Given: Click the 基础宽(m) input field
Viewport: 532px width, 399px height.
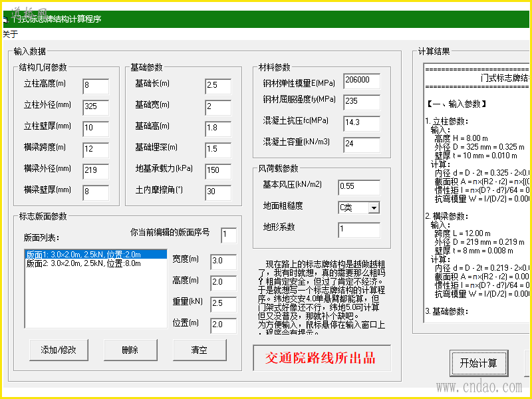Looking at the screenshot, I should point(218,108).
